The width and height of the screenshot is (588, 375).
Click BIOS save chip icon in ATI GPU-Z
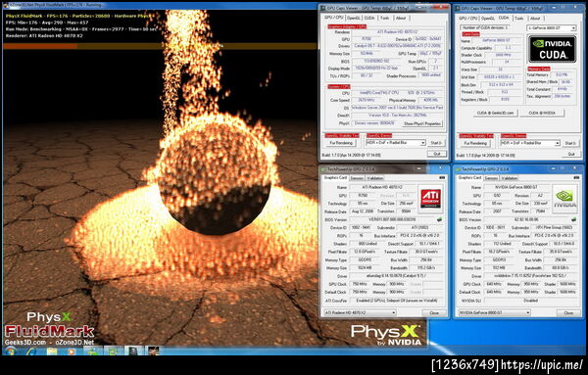pos(439,219)
